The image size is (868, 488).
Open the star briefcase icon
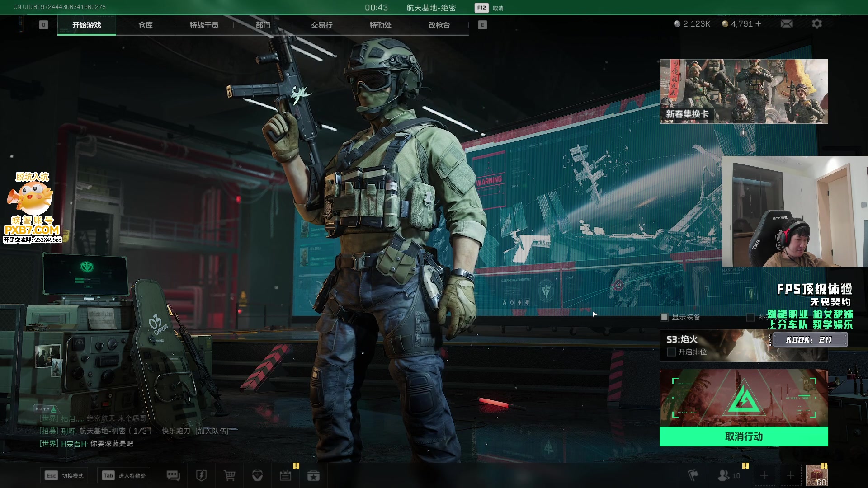click(x=313, y=475)
